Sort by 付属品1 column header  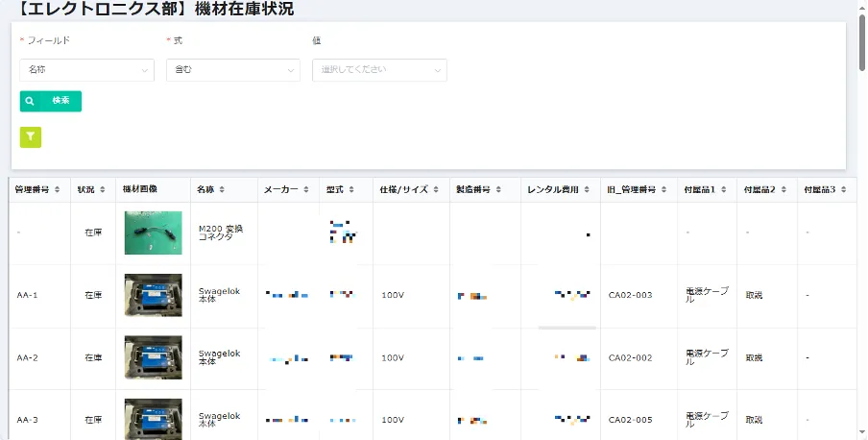tap(725, 190)
